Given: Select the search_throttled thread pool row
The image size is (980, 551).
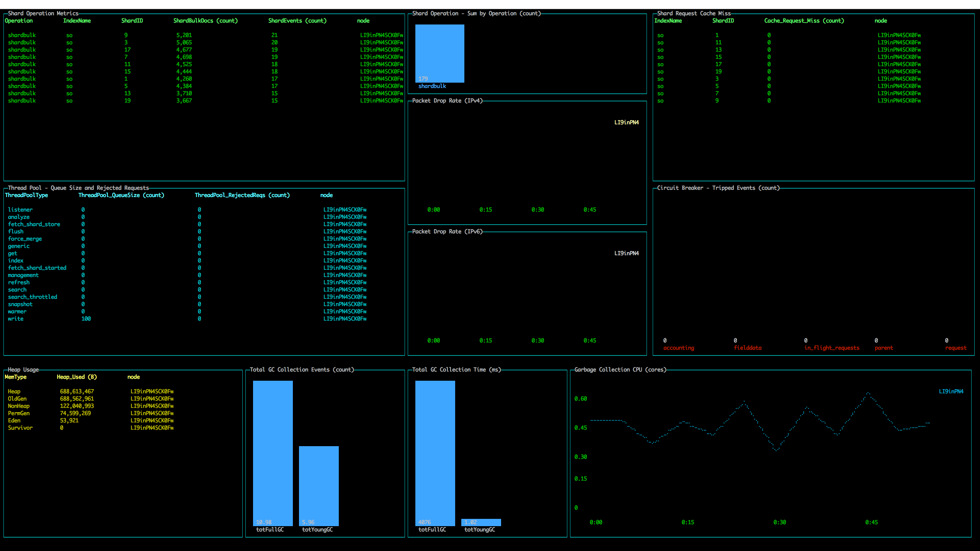Looking at the screenshot, I should click(x=33, y=297).
